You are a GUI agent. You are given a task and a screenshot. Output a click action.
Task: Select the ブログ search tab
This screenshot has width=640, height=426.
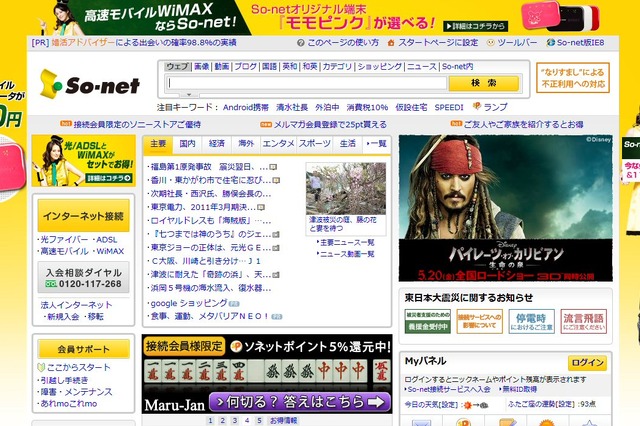(x=245, y=66)
